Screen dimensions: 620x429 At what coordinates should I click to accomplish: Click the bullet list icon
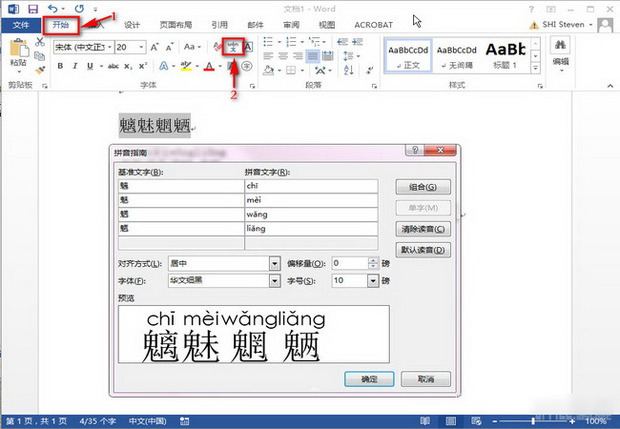(268, 42)
